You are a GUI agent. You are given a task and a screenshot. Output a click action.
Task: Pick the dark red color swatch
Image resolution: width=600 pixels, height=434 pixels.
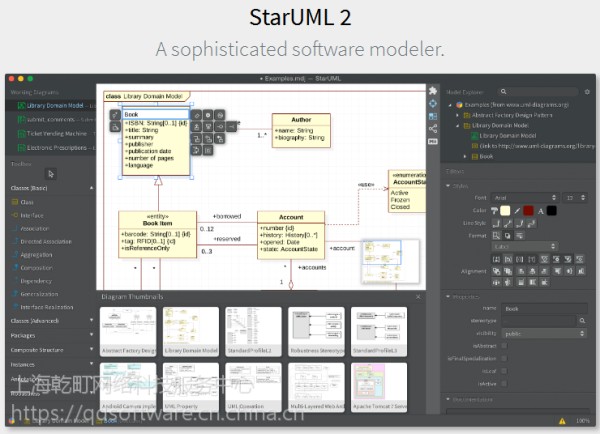tap(529, 210)
